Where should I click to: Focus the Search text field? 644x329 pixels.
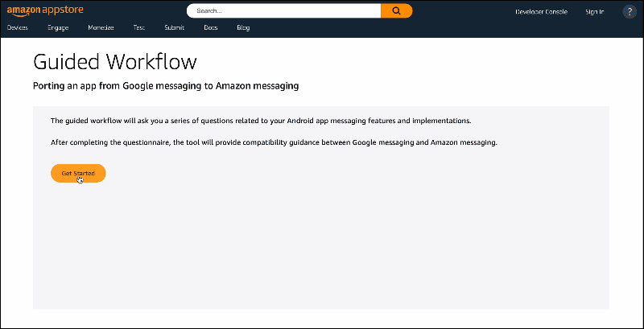click(x=283, y=11)
